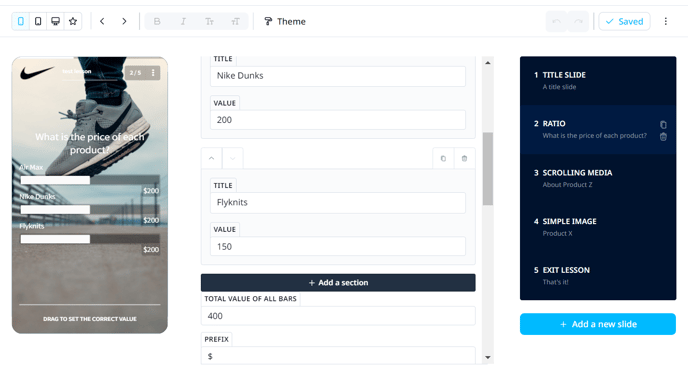Open the three-dot more options menu
The image size is (688, 373).
666,22
